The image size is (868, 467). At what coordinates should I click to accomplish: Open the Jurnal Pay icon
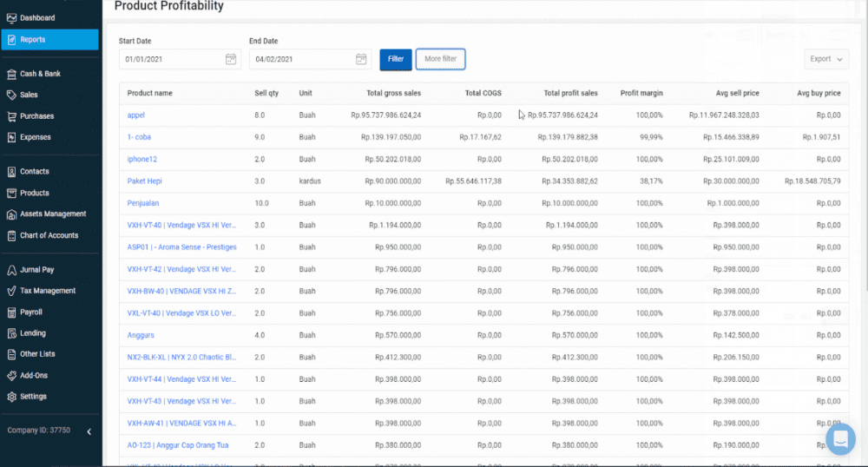[x=11, y=270]
